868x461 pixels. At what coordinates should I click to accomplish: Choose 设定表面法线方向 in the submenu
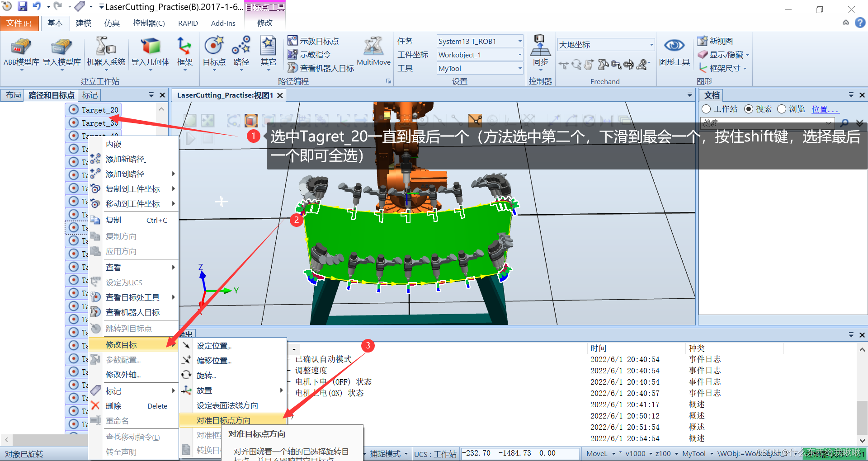(x=233, y=405)
